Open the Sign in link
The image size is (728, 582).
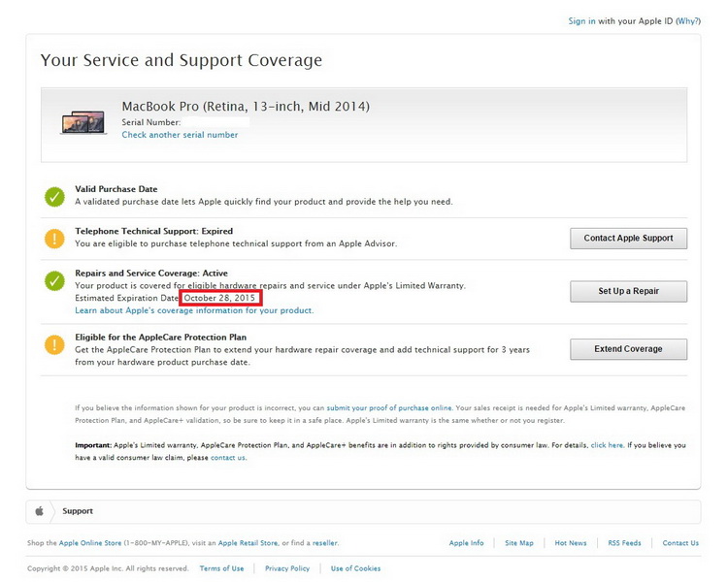(x=582, y=21)
